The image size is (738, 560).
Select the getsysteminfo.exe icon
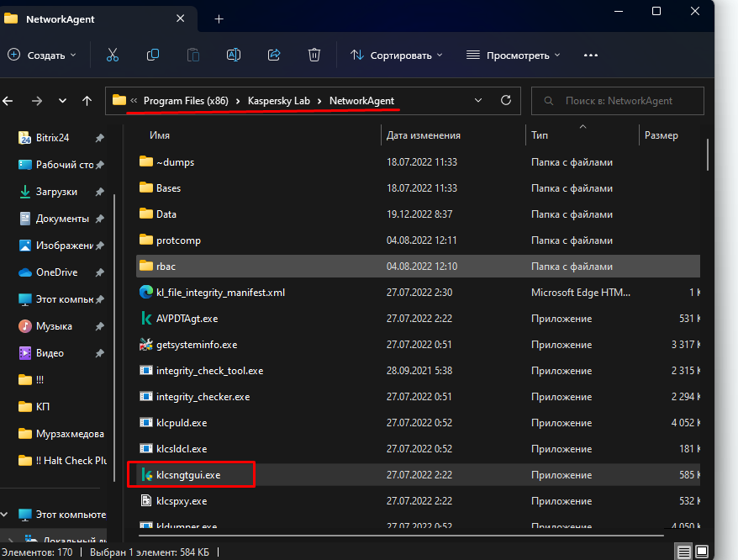(x=146, y=344)
